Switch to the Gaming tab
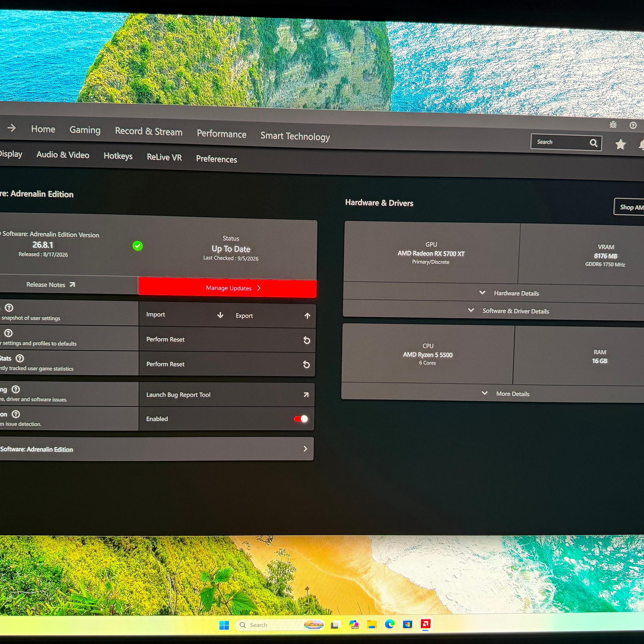644x644 pixels. [85, 130]
